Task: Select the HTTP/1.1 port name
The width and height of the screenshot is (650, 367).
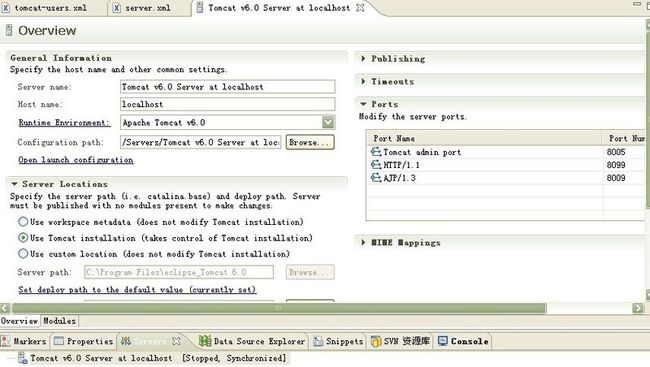Action: coord(401,165)
